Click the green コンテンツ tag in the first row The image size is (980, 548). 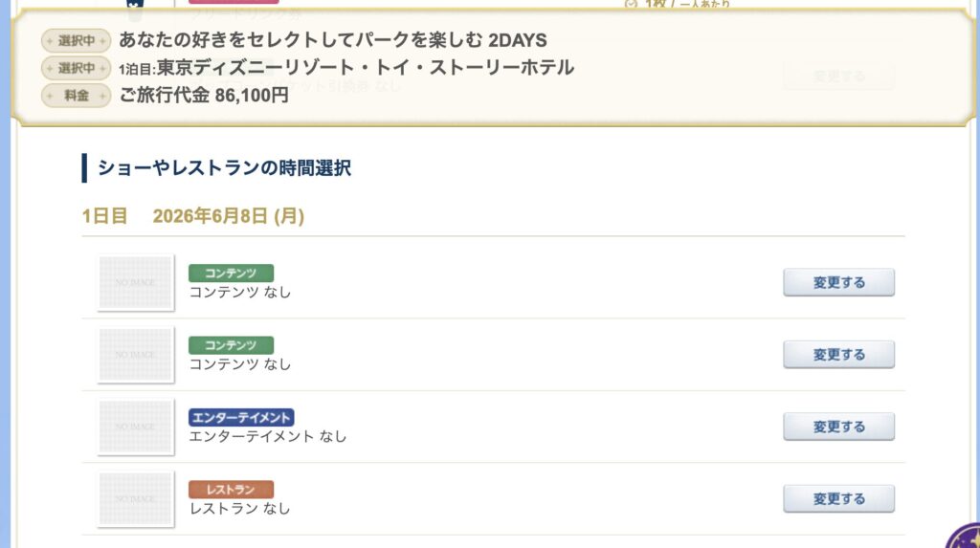tap(231, 273)
